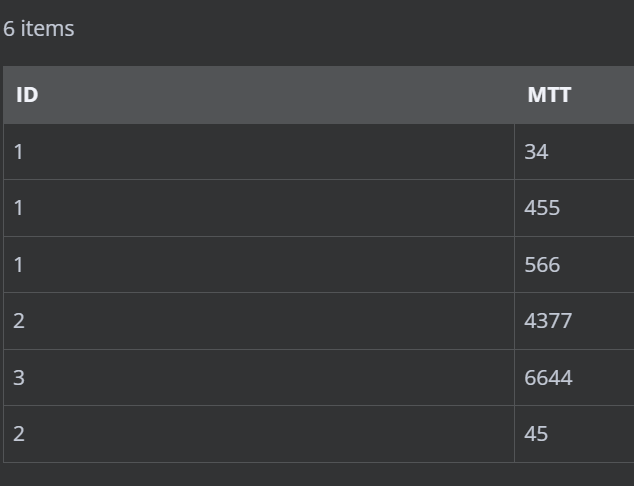Click the ID value 3 cell
Image resolution: width=634 pixels, height=486 pixels.
[259, 377]
